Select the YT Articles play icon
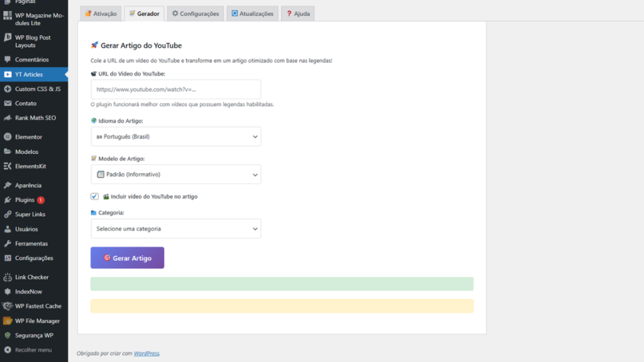 pyautogui.click(x=8, y=74)
